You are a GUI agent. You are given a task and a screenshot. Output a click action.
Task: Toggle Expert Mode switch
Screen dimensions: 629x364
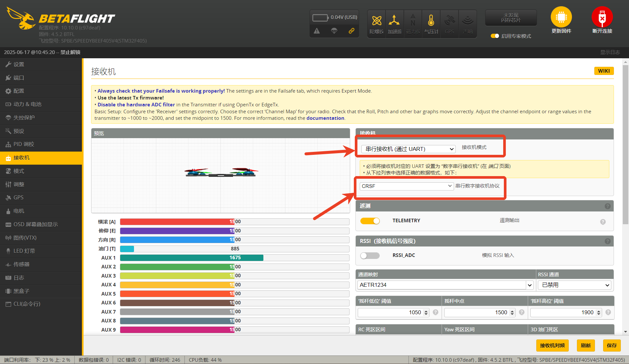click(x=495, y=36)
